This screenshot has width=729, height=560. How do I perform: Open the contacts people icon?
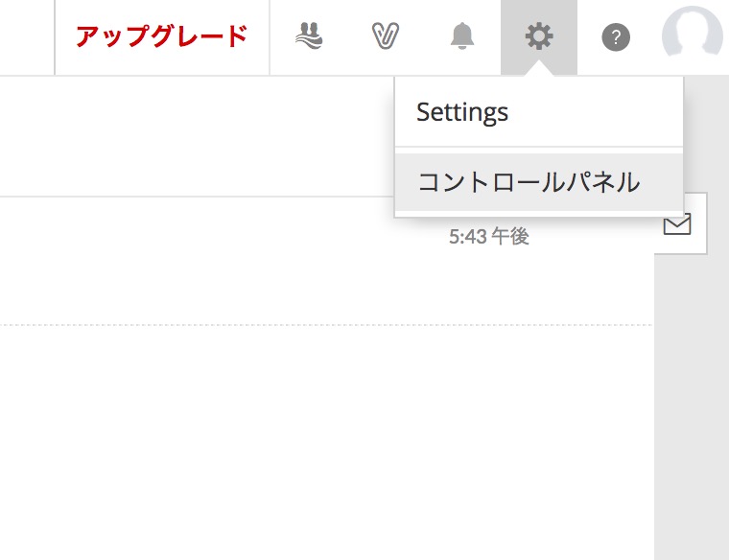309,35
